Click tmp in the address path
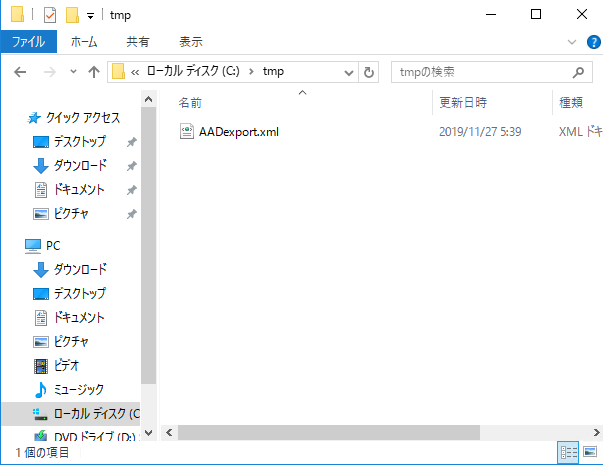Image resolution: width=603 pixels, height=465 pixels. [x=273, y=72]
